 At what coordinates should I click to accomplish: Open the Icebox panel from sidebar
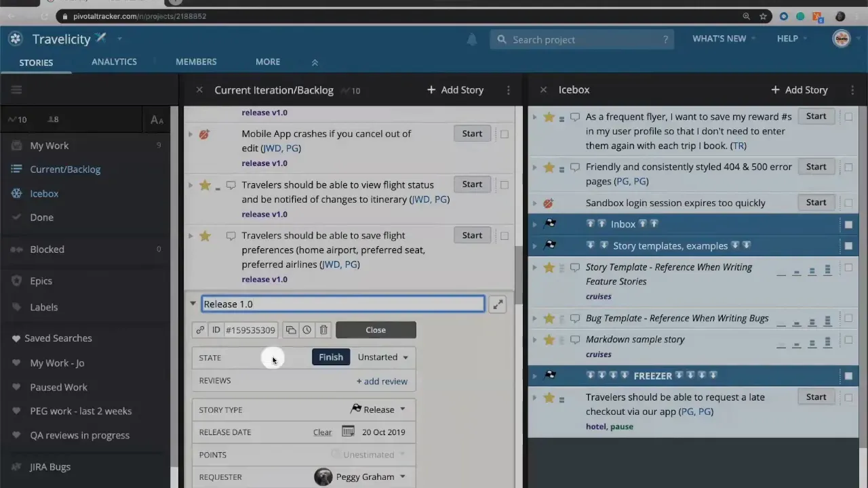(x=43, y=193)
